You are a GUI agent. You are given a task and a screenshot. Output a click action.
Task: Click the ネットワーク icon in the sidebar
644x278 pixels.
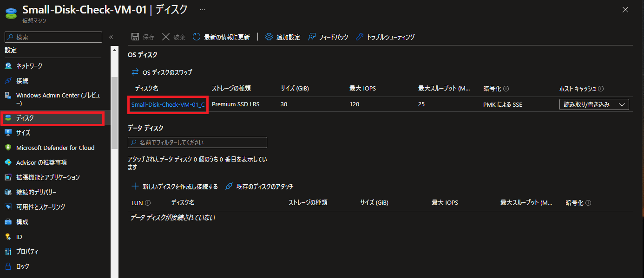pos(8,66)
